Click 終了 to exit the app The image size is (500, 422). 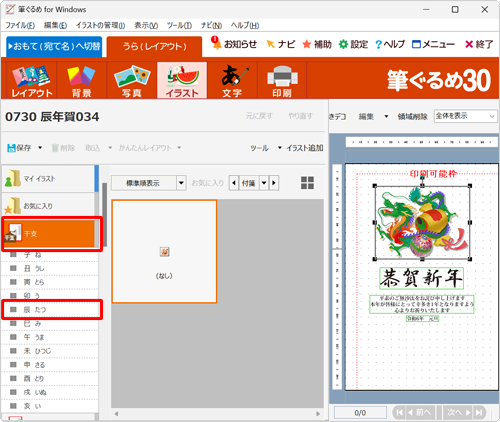(479, 44)
